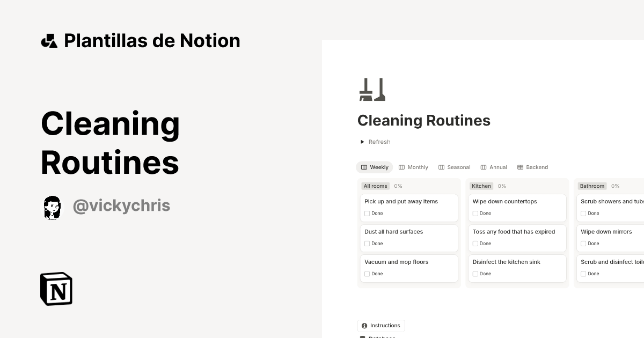The width and height of the screenshot is (644, 338).
Task: Check Done under Scrub showers and tubs
Action: tap(583, 213)
